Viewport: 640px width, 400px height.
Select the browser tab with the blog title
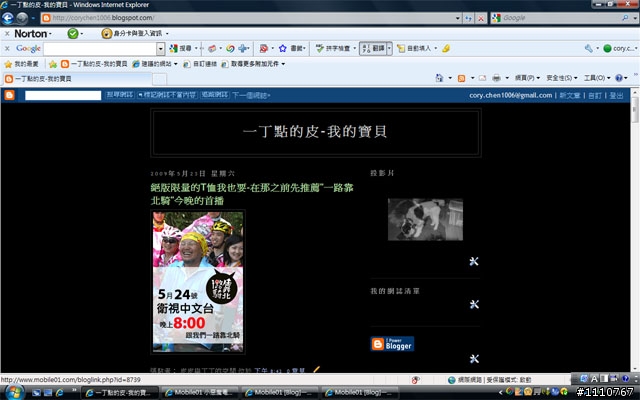78,78
